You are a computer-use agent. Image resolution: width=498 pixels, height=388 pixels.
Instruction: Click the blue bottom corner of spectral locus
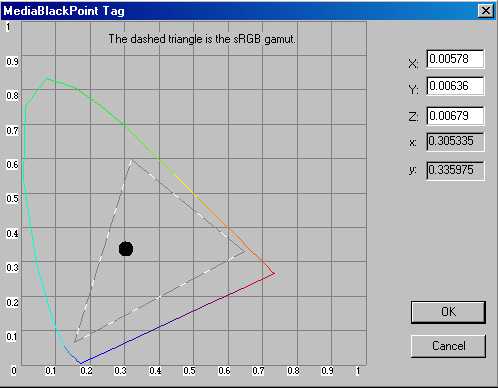click(x=81, y=363)
